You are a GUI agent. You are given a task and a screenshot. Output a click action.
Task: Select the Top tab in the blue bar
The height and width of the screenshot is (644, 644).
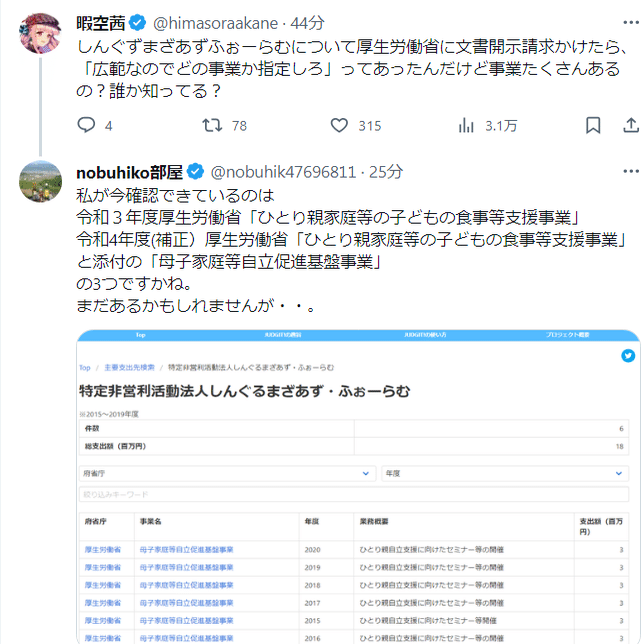pyautogui.click(x=140, y=335)
